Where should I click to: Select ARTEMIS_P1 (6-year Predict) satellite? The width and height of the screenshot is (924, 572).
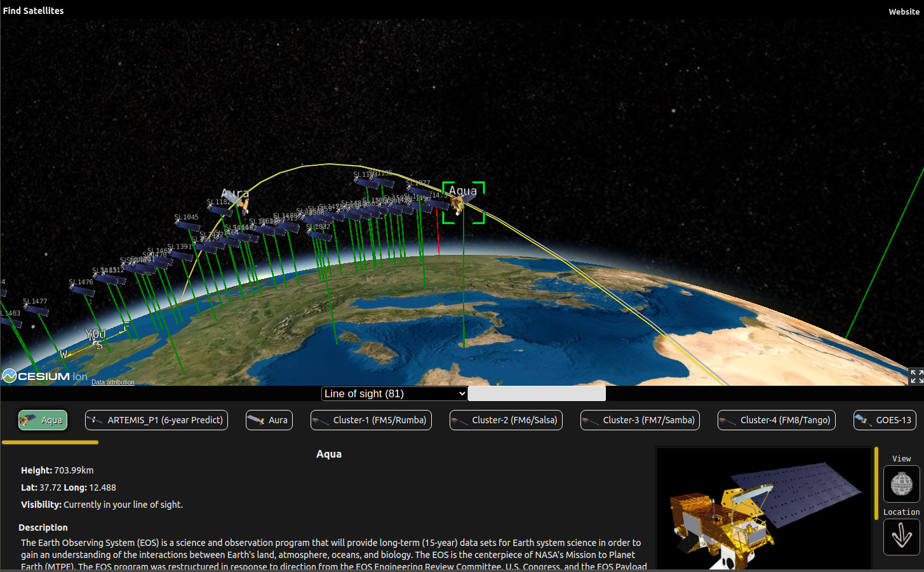click(156, 420)
